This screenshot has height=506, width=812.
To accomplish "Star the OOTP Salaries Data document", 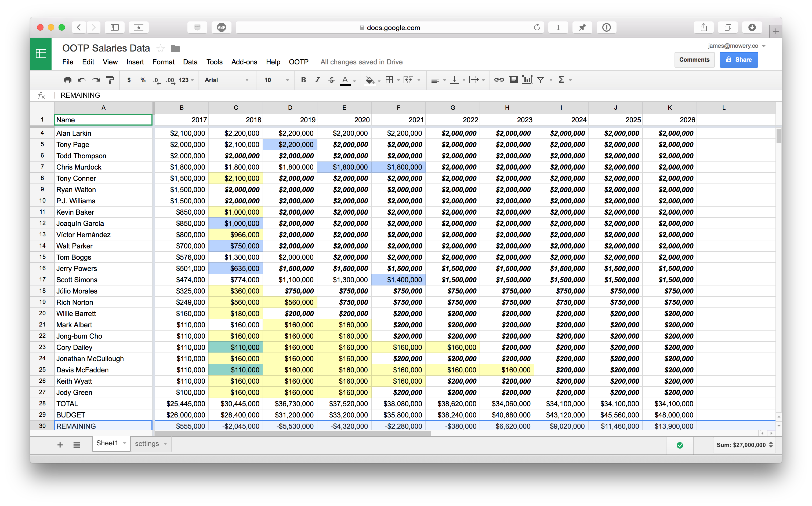I will (x=160, y=49).
